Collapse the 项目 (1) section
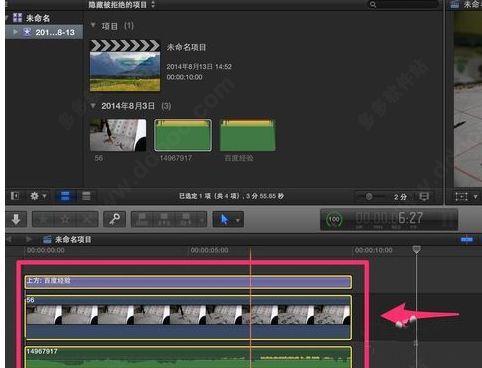Screen dimensions: 482x368 coord(93,25)
